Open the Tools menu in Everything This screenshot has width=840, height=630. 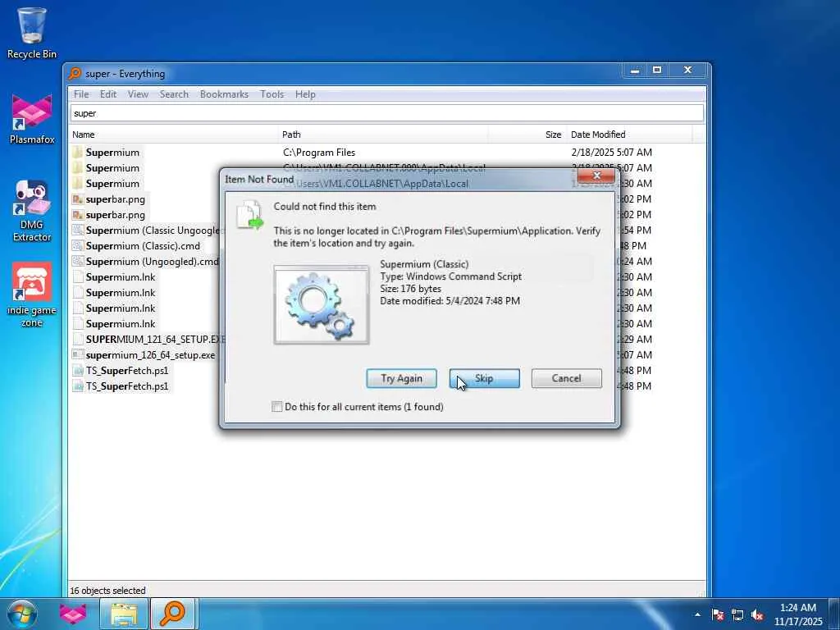pos(272,94)
